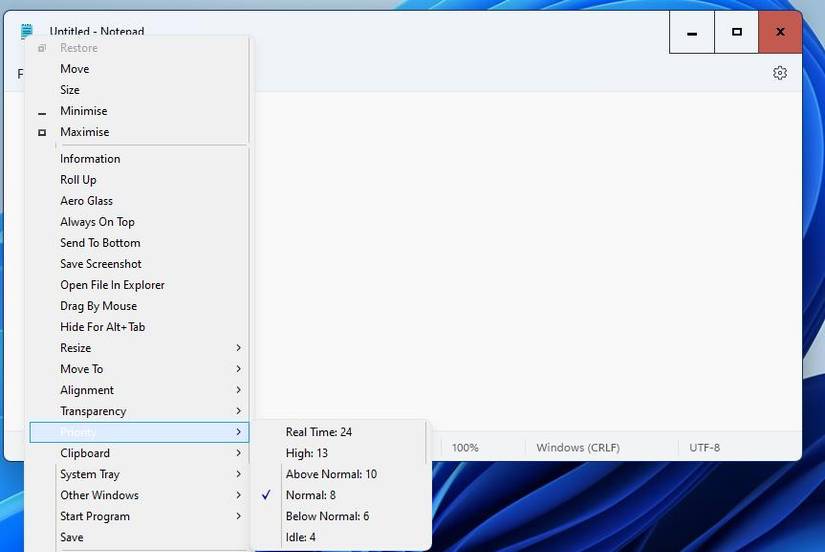The width and height of the screenshot is (825, 552).
Task: Set priority to High: 13
Action: pyautogui.click(x=340, y=454)
